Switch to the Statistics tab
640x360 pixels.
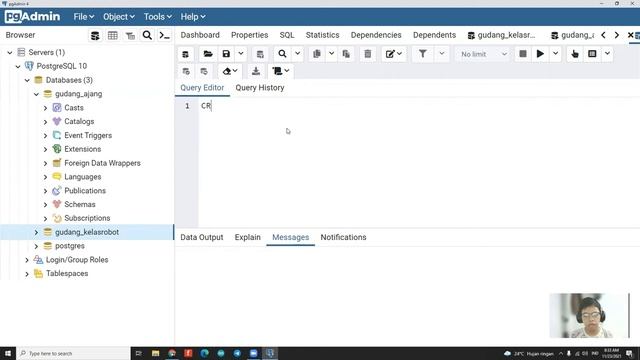pos(322,35)
